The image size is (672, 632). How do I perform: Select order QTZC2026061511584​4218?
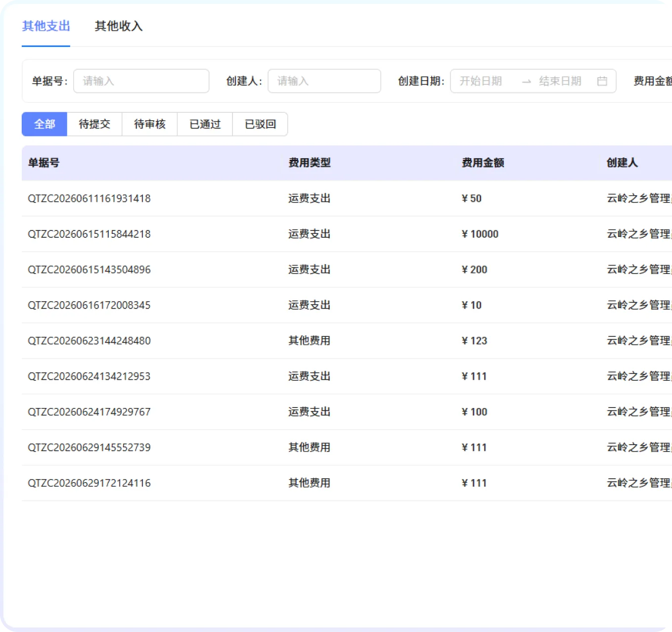pos(89,234)
